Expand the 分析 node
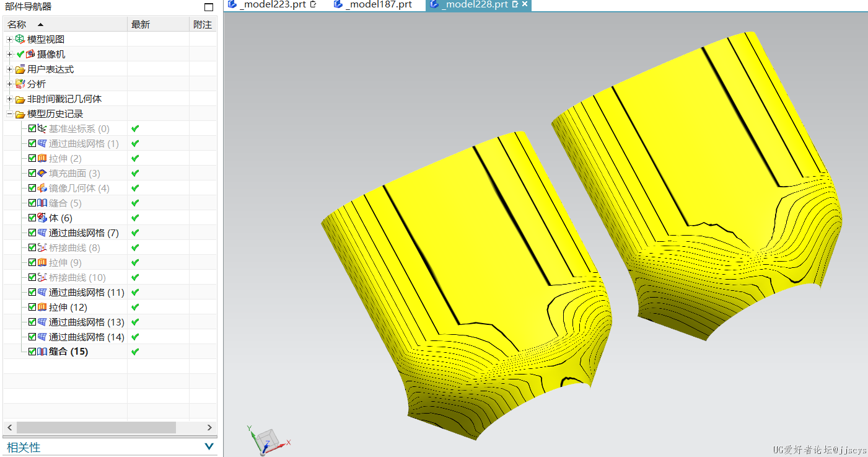 pos(9,84)
